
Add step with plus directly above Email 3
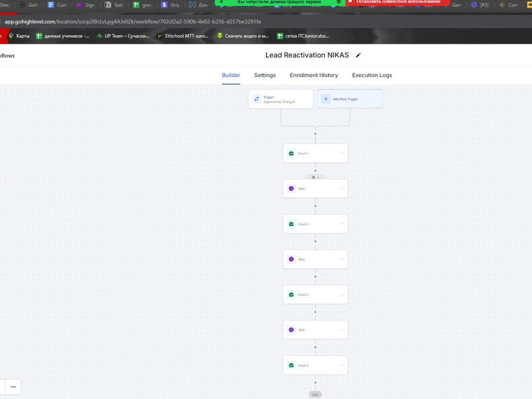(315, 277)
